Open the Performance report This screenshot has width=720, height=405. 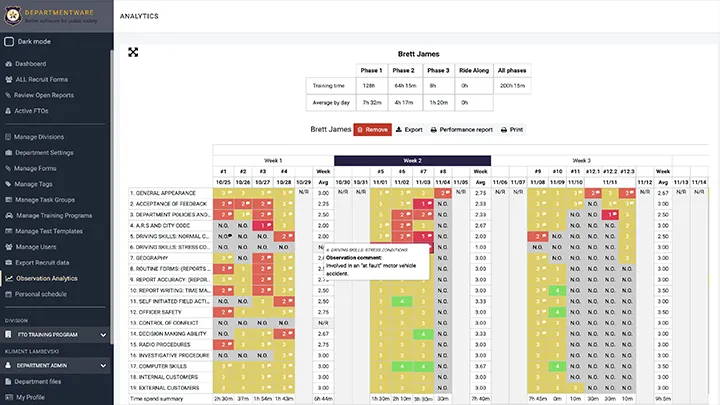click(x=461, y=129)
